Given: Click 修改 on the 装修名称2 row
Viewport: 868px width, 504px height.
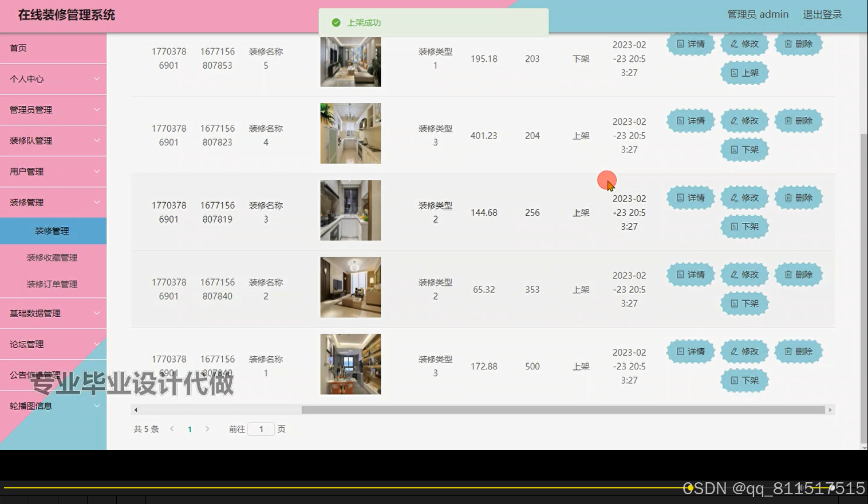Looking at the screenshot, I should tap(744, 274).
